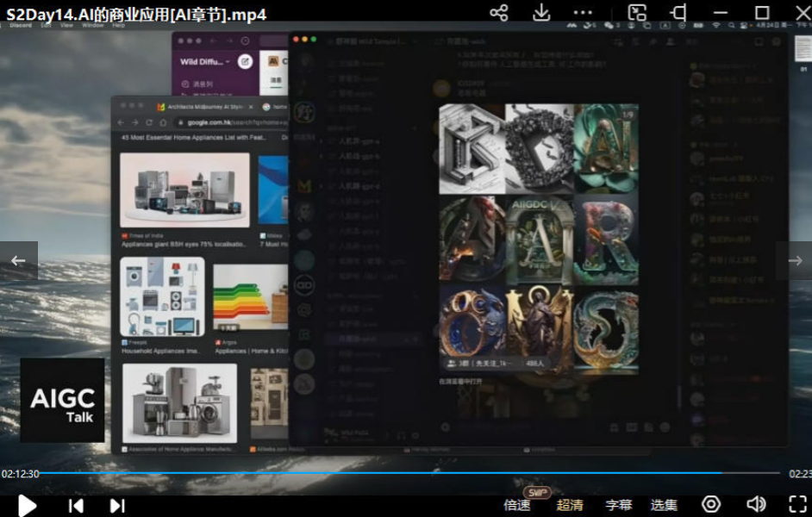812x517 pixels.
Task: Open the three-dot more options menu
Action: click(584, 13)
